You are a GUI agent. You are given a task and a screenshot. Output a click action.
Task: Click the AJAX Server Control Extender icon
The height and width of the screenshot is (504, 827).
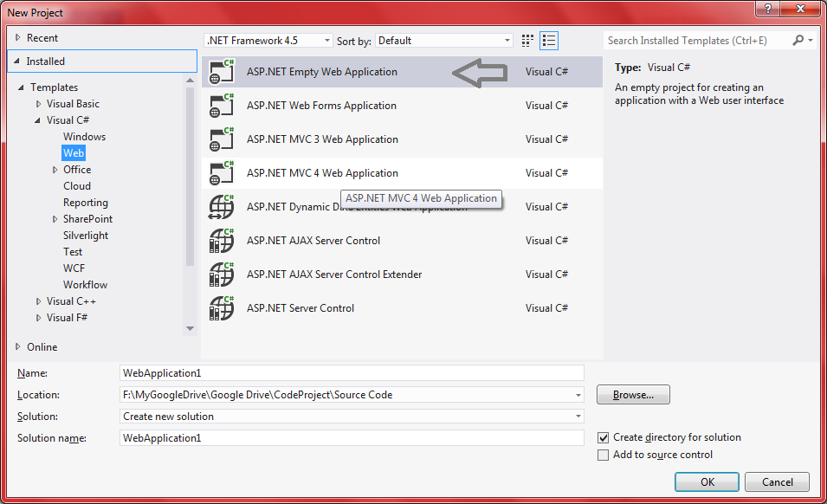pyautogui.click(x=222, y=275)
